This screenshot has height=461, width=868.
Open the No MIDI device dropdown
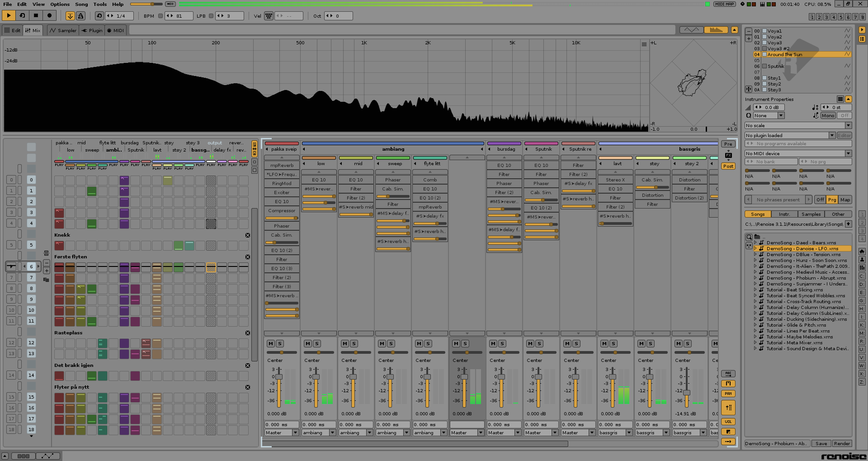pyautogui.click(x=798, y=153)
